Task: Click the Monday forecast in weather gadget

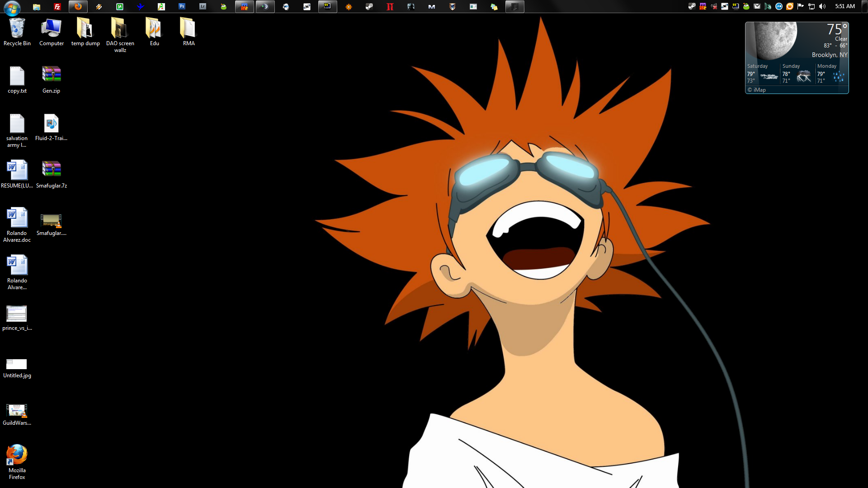Action: (x=832, y=74)
